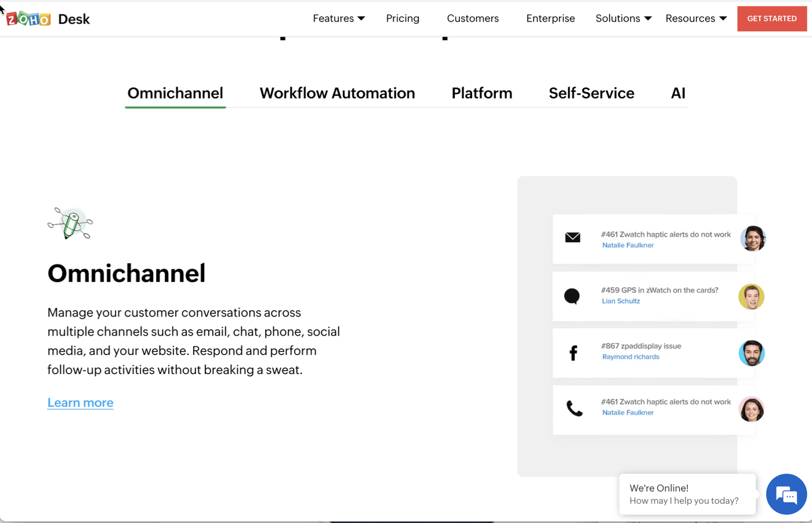Switch to the Workflow Automation tab
The width and height of the screenshot is (812, 523).
point(337,93)
